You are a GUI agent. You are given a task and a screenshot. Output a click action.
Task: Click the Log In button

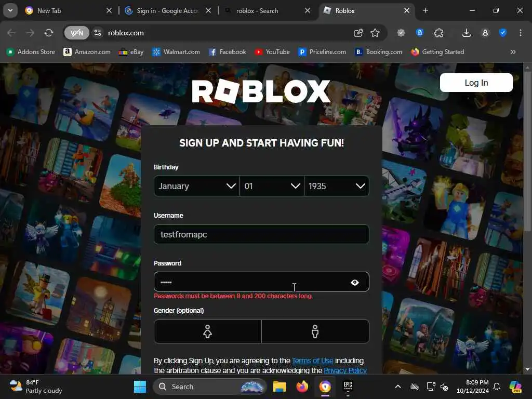click(476, 83)
